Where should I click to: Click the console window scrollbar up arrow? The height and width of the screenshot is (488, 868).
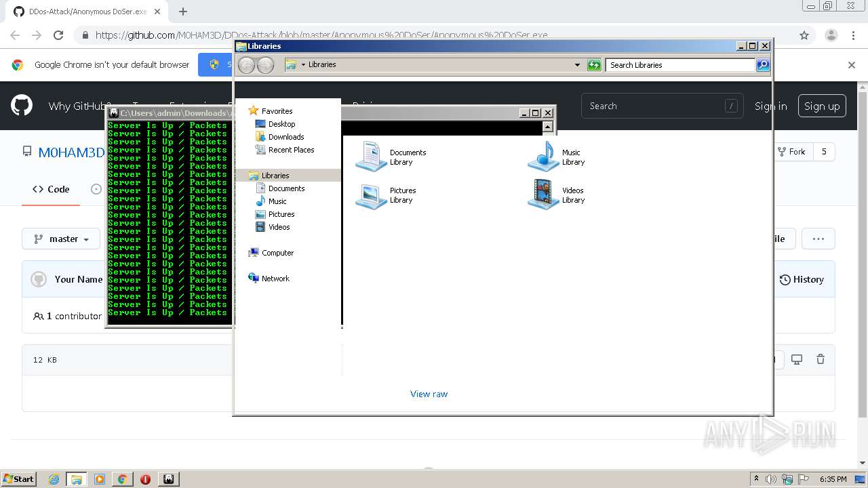[x=548, y=126]
